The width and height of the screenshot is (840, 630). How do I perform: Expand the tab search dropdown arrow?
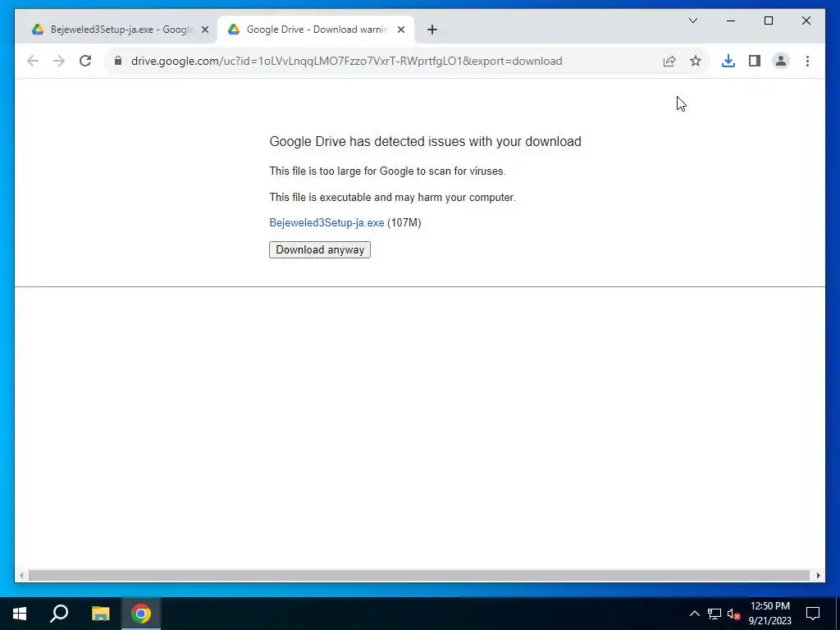pyautogui.click(x=692, y=21)
